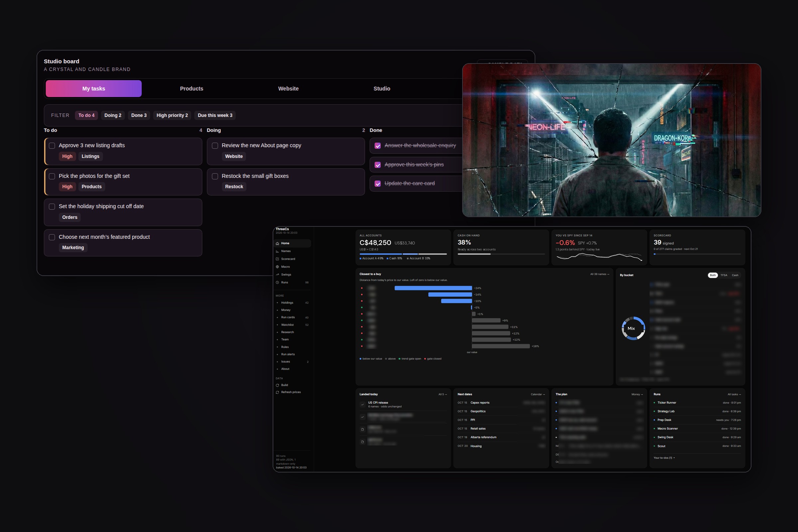The height and width of the screenshot is (532, 798).
Task: Filter by High priority 2
Action: click(172, 115)
